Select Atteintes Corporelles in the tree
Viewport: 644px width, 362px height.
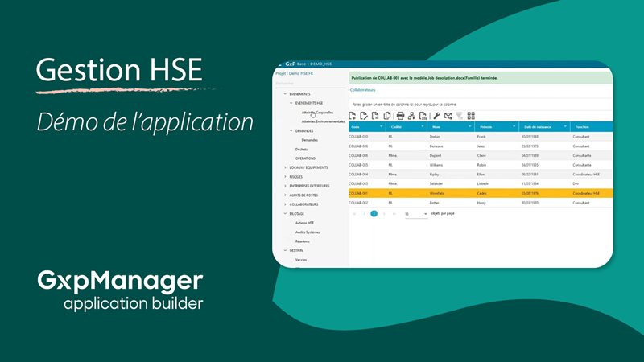(x=317, y=113)
